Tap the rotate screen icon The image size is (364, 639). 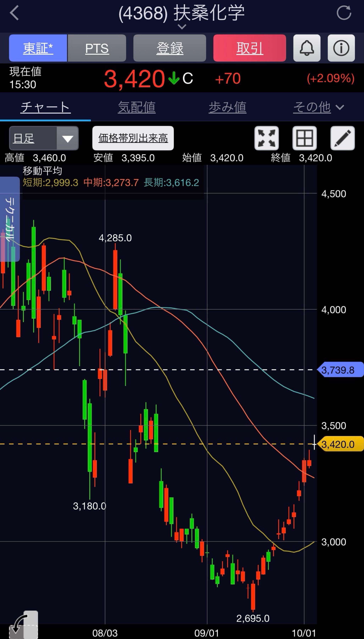click(24, 624)
